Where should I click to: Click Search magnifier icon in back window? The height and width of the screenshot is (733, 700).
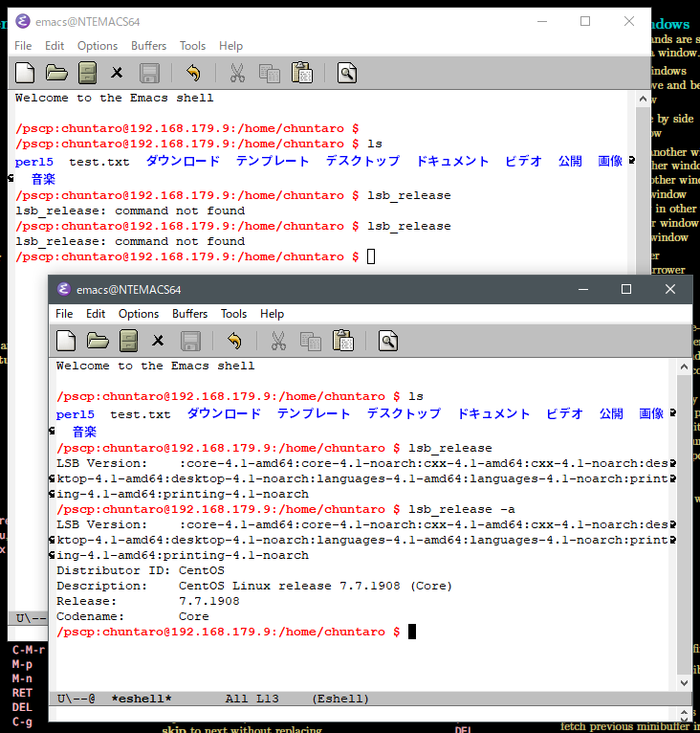(x=347, y=73)
